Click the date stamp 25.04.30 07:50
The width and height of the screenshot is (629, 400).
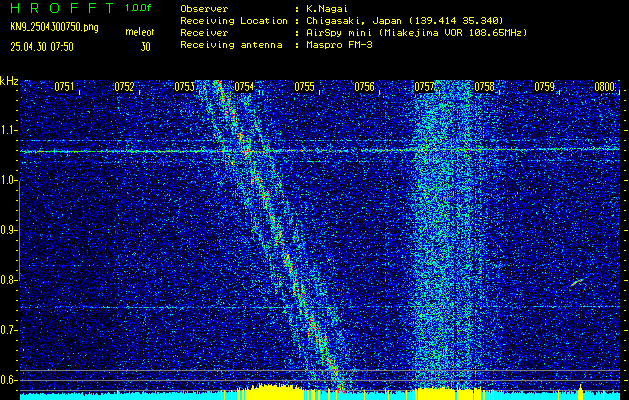42,47
